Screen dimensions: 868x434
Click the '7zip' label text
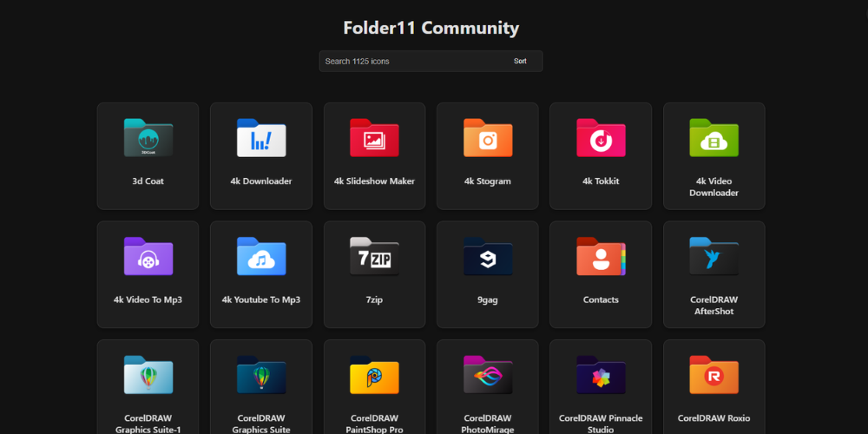pyautogui.click(x=374, y=299)
